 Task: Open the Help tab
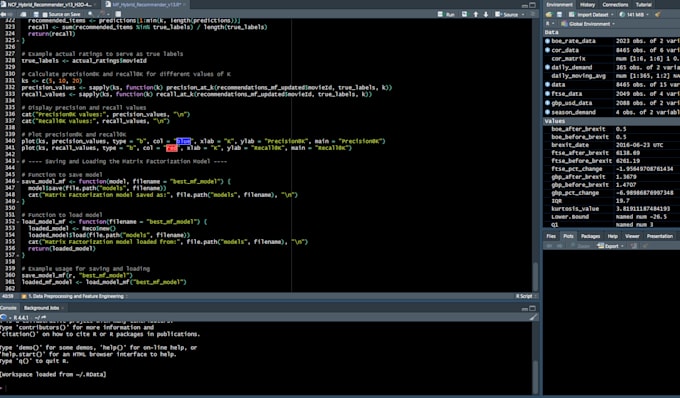(612, 236)
